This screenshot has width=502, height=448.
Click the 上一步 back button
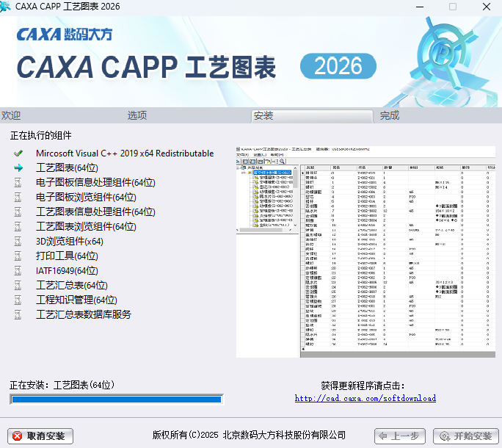pyautogui.click(x=399, y=436)
